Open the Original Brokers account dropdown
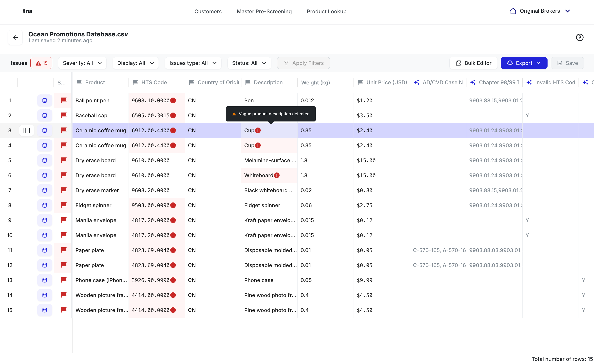Screen dimensions: 594x364 pos(540,11)
